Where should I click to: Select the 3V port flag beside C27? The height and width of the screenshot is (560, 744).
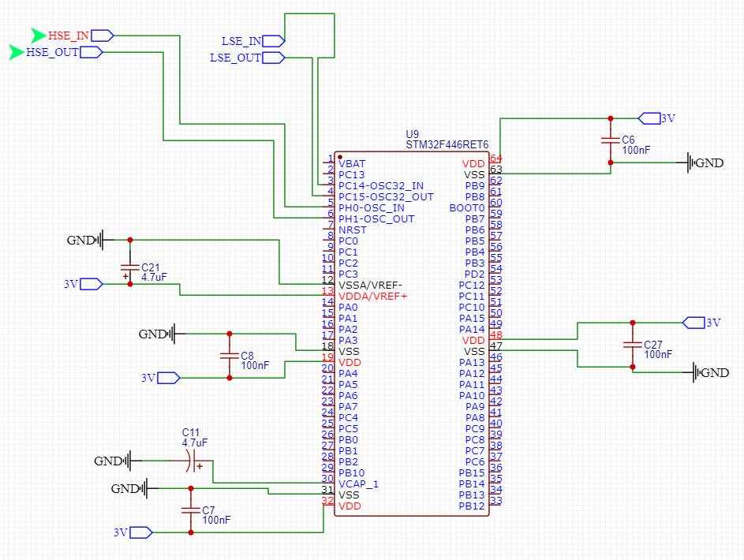[694, 323]
